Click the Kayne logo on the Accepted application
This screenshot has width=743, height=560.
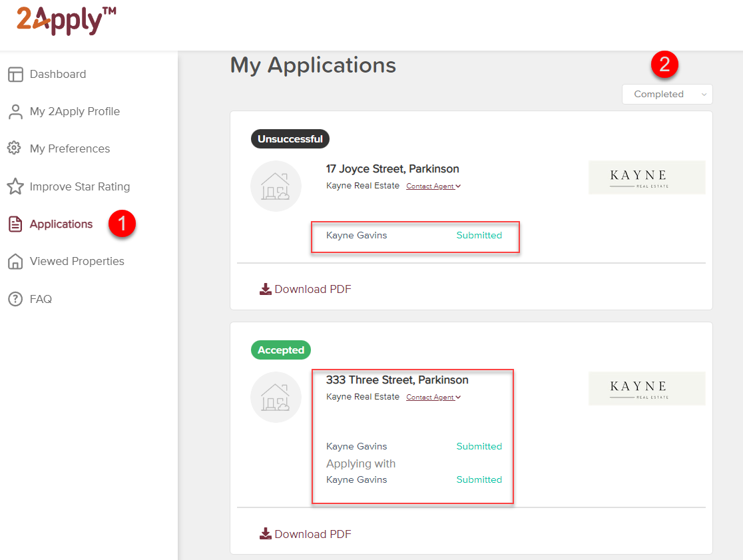tap(647, 388)
